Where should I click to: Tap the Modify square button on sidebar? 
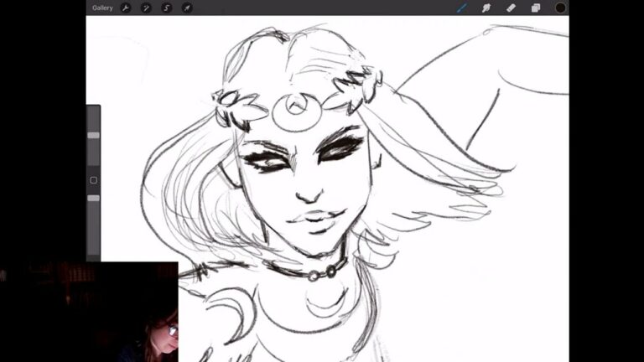click(93, 180)
